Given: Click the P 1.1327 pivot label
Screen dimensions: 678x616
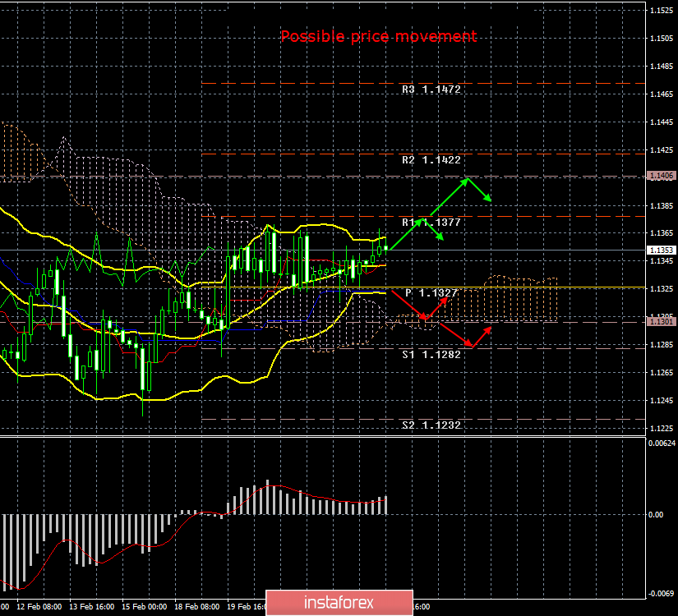Looking at the screenshot, I should click(431, 293).
